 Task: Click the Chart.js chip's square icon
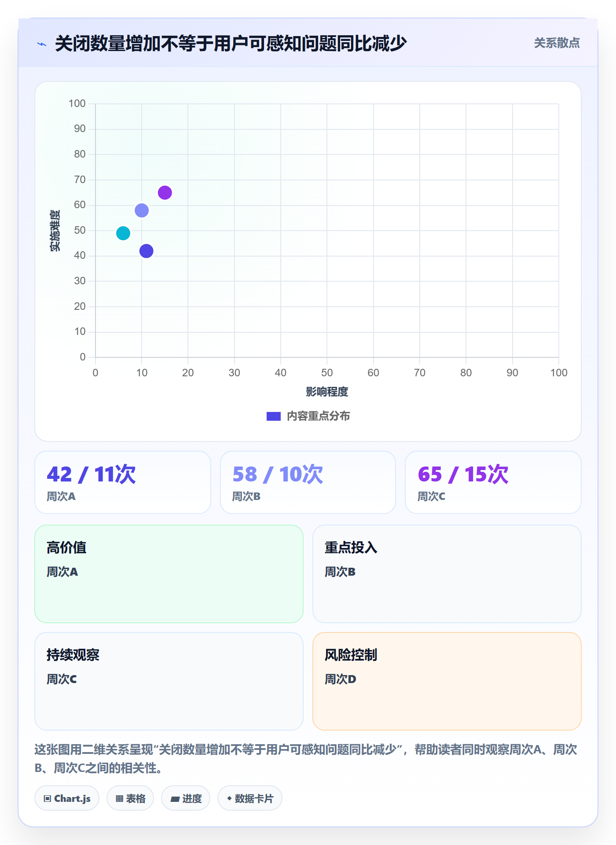[48, 799]
